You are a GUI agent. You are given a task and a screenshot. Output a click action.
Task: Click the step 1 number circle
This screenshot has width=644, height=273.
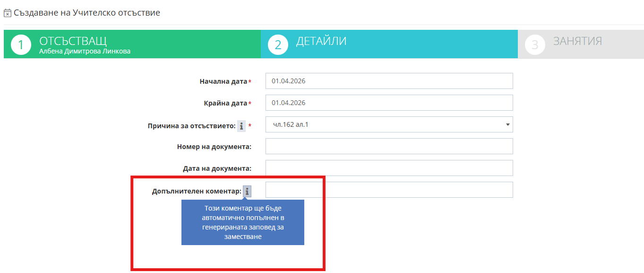[x=21, y=45]
